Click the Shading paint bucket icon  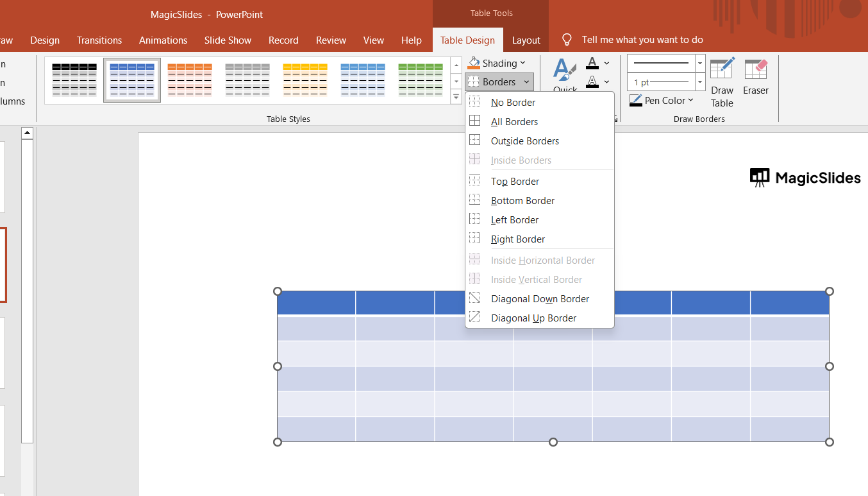tap(474, 63)
